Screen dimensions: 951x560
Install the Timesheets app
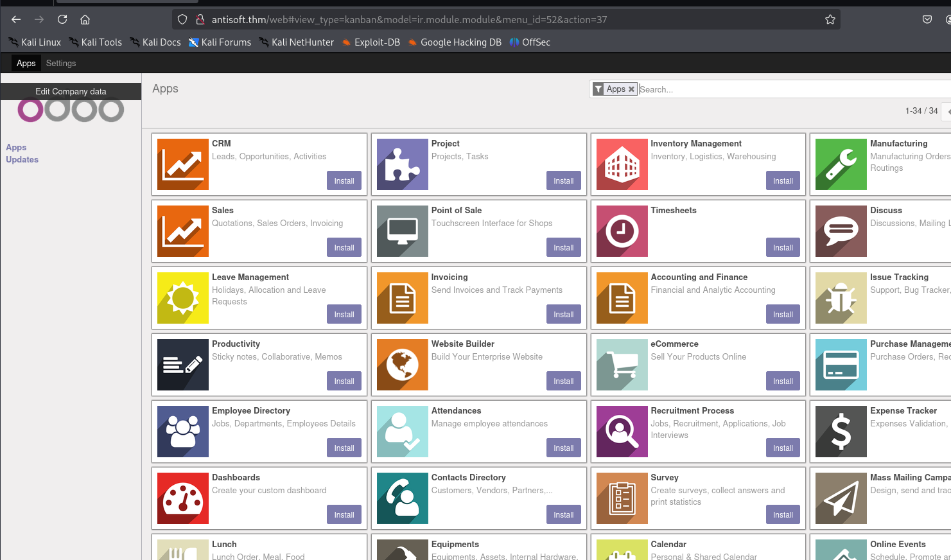pyautogui.click(x=783, y=248)
